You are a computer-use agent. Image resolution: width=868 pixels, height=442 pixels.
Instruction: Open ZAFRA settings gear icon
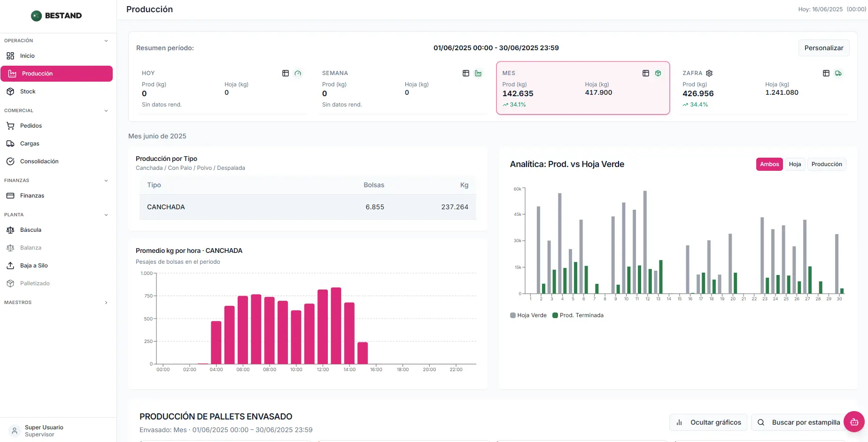point(709,73)
